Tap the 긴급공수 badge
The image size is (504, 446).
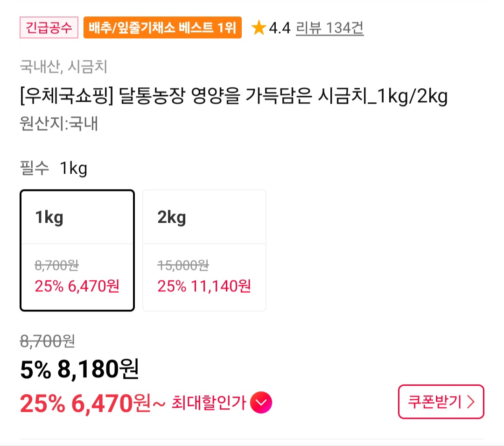pyautogui.click(x=49, y=28)
